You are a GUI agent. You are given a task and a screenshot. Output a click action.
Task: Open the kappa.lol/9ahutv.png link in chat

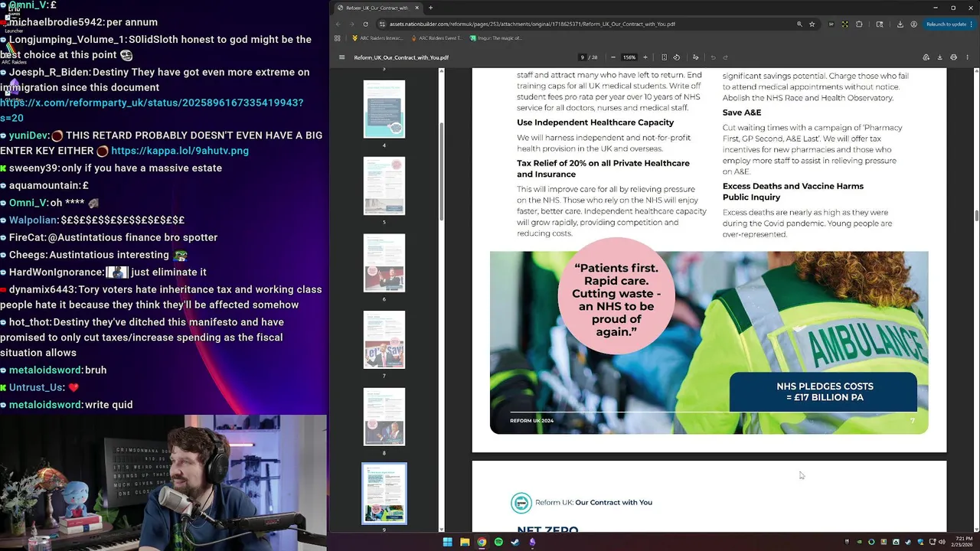(180, 151)
